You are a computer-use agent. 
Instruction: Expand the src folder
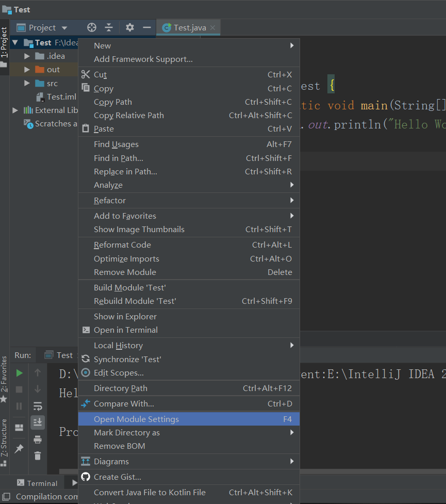[27, 83]
